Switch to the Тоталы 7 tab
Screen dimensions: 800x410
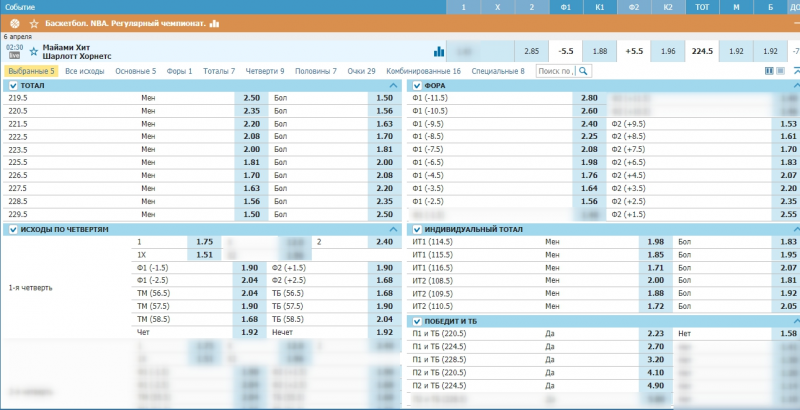(218, 71)
